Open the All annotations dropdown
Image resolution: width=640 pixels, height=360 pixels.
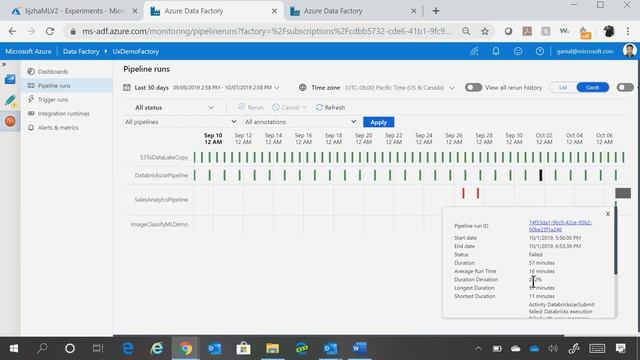pos(301,122)
